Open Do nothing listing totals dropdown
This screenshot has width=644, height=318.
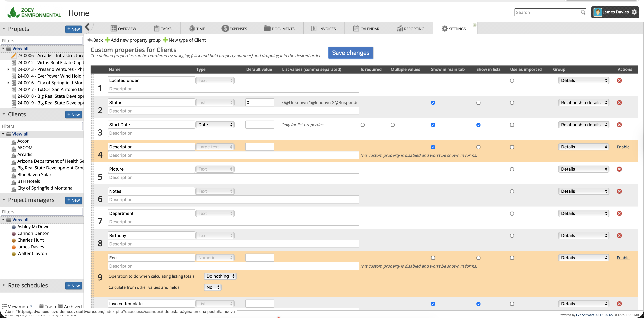220,276
